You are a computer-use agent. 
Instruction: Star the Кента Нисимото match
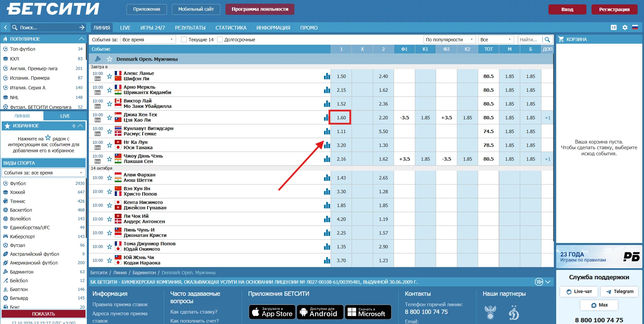pos(109,205)
